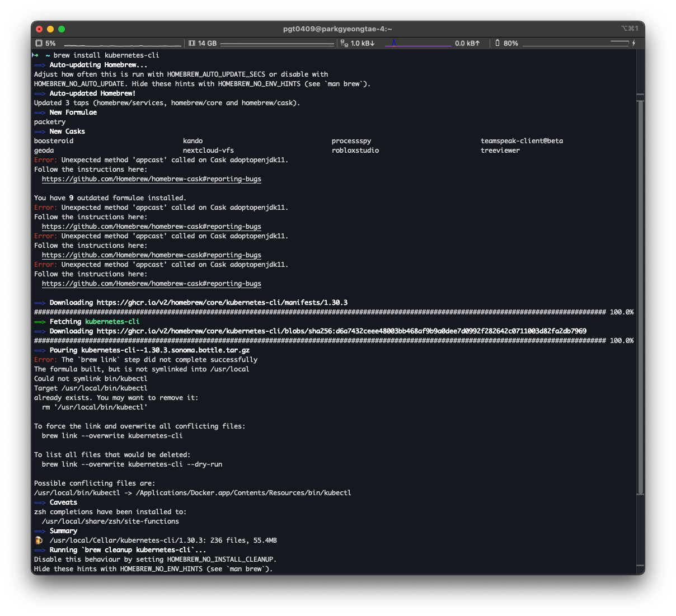Viewport: 676px width, 616px height.
Task: Click the 0.0 kB↑ upload rate
Action: pyautogui.click(x=467, y=43)
